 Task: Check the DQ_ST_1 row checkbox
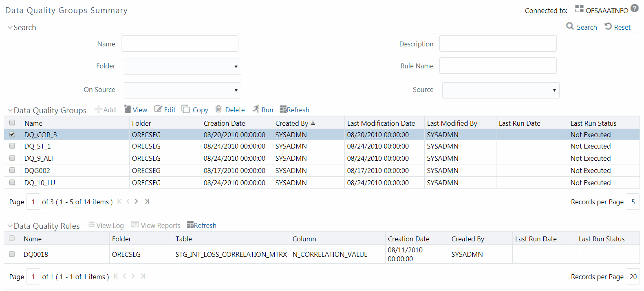[12, 145]
